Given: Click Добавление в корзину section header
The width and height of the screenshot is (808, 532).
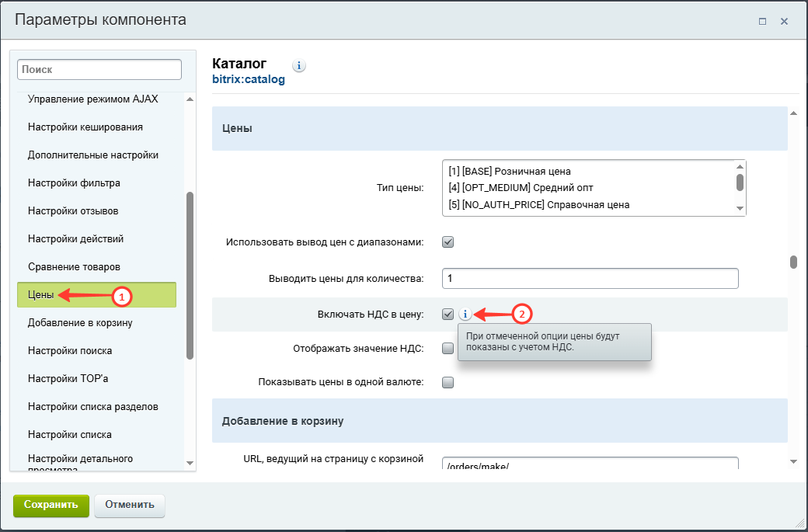Looking at the screenshot, I should [x=500, y=421].
